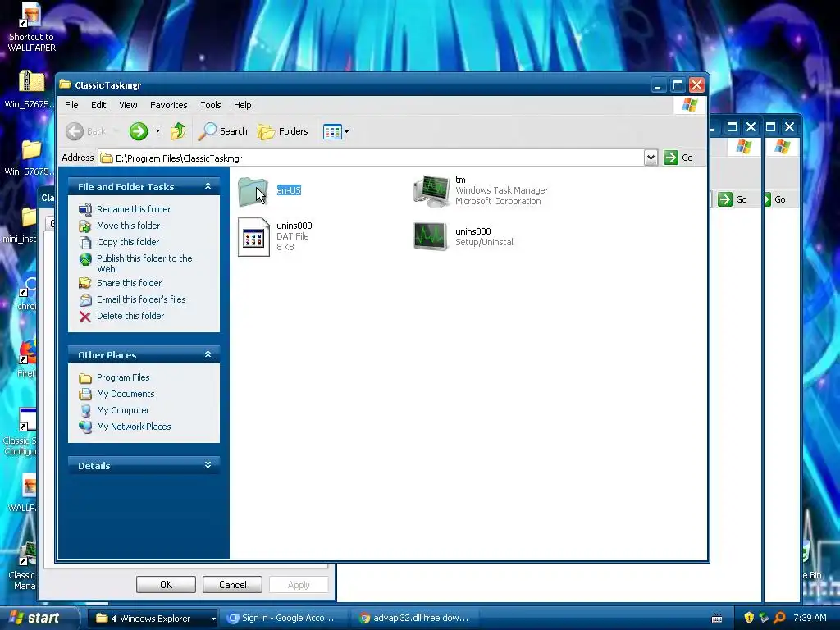
Task: Toggle the Folders pane button
Action: click(x=283, y=131)
